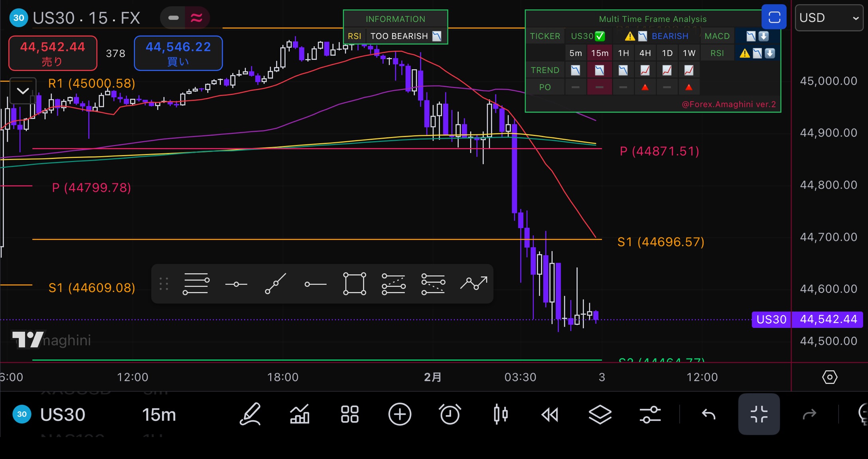
Task: Click the P (44799.78) pivot label
Action: (92, 187)
